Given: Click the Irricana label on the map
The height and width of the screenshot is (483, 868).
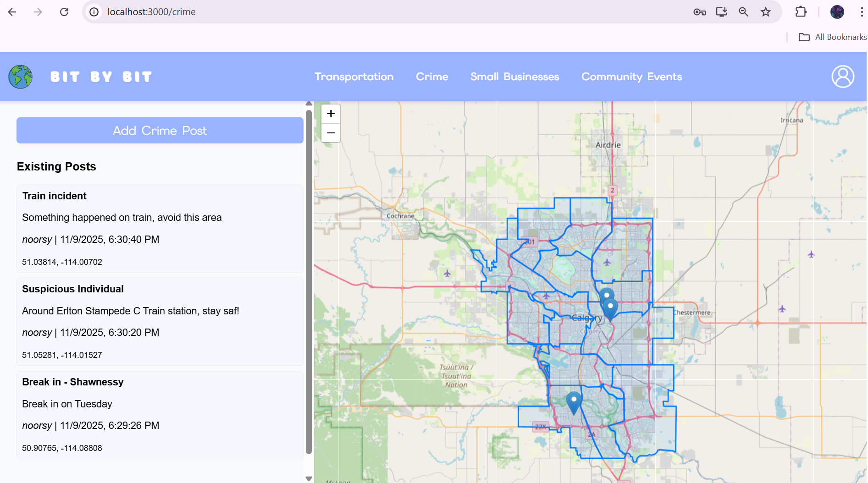Looking at the screenshot, I should tap(792, 120).
